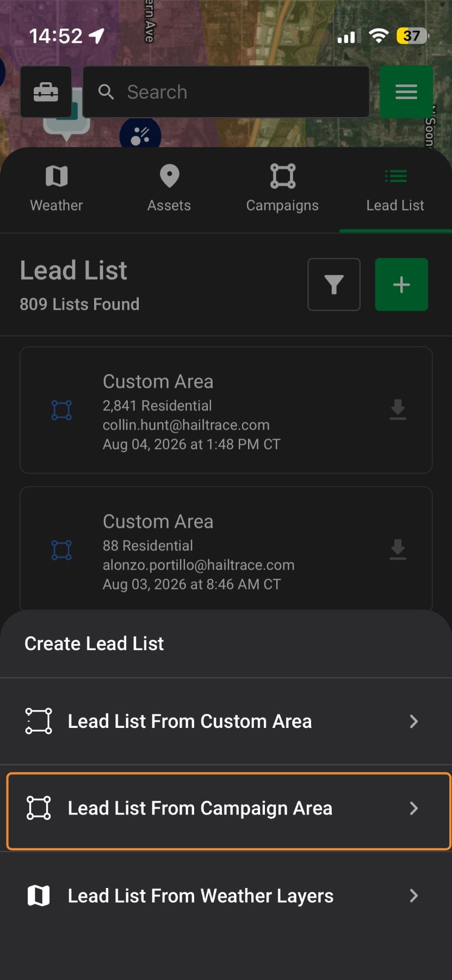Expand chevron for Campaign Area option
The width and height of the screenshot is (452, 980).
[414, 808]
